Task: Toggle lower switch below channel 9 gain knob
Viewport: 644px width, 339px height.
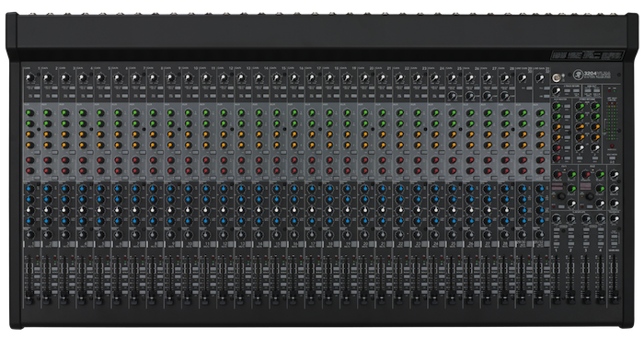Action: click(x=177, y=97)
